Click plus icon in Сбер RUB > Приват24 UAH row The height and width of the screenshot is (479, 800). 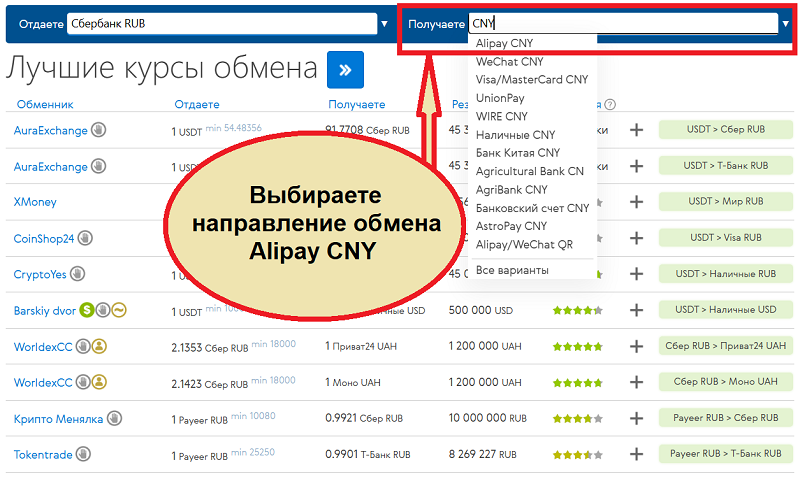point(636,346)
